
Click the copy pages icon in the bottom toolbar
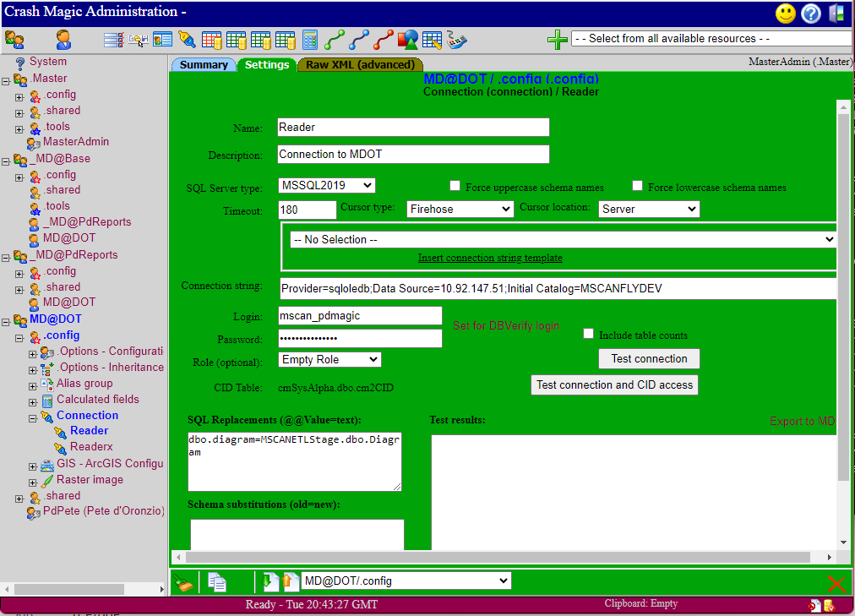tap(215, 582)
